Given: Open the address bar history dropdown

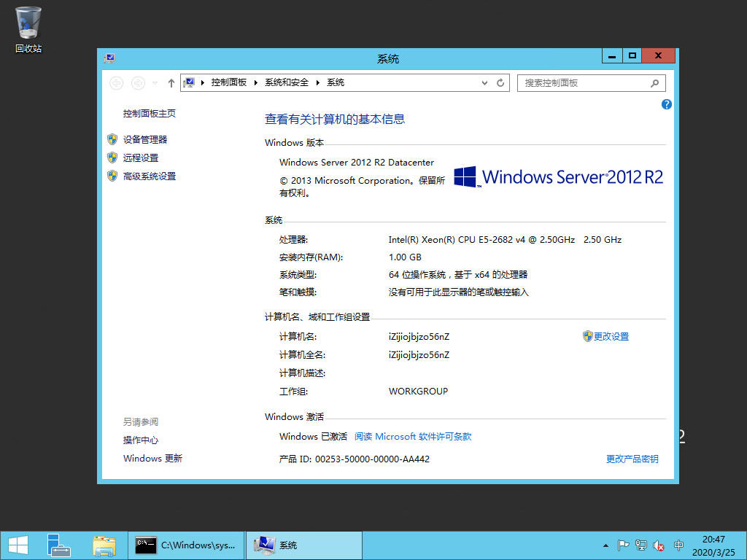Looking at the screenshot, I should pos(484,83).
